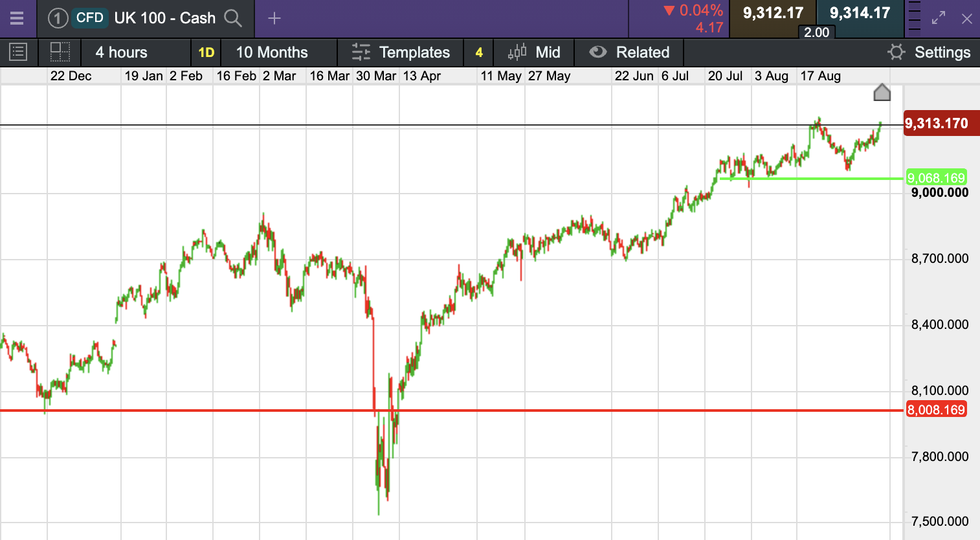Click the magnifier search icon beside UK 100
The height and width of the screenshot is (540, 980).
[233, 18]
